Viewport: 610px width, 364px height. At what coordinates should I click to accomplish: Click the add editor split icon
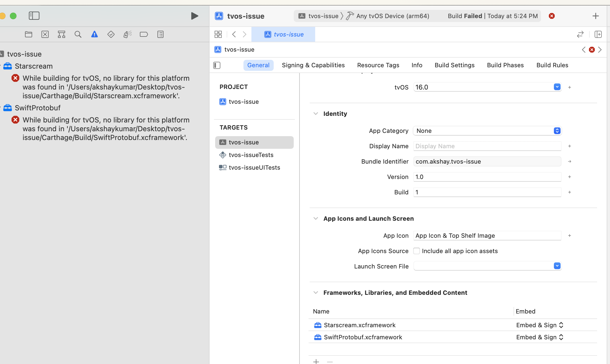pos(598,34)
